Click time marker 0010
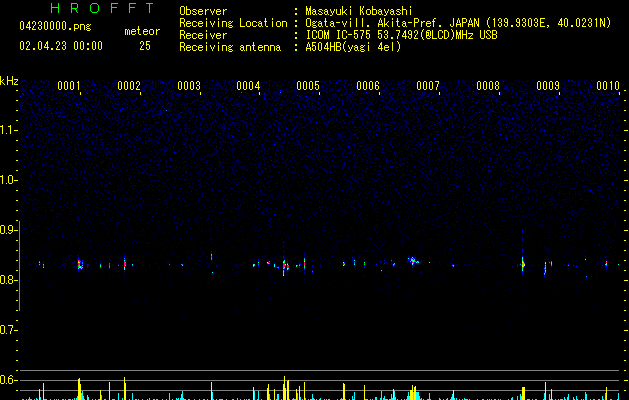Viewport: 629px width, 400px height. click(x=608, y=86)
